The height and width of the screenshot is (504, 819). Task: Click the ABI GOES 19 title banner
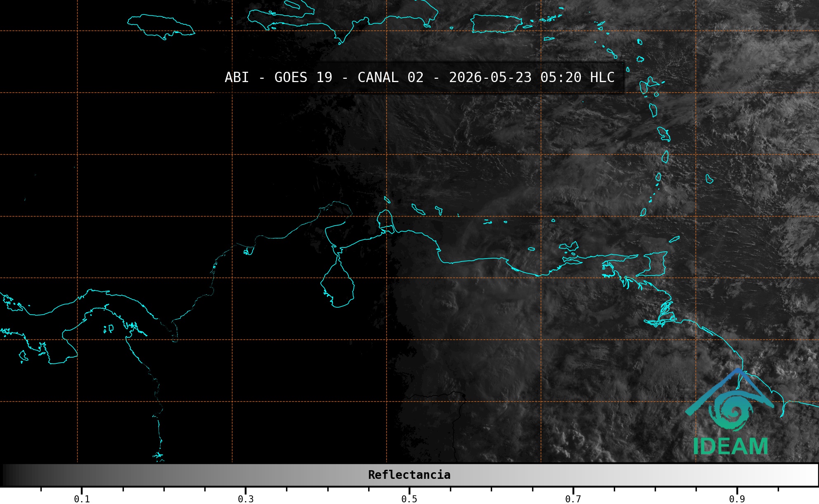pos(419,78)
